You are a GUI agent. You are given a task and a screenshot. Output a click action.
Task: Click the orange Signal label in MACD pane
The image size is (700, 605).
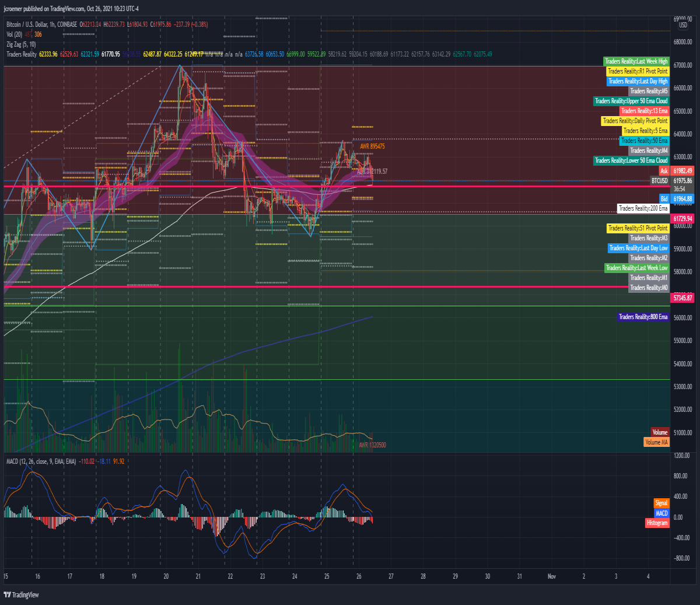(661, 503)
